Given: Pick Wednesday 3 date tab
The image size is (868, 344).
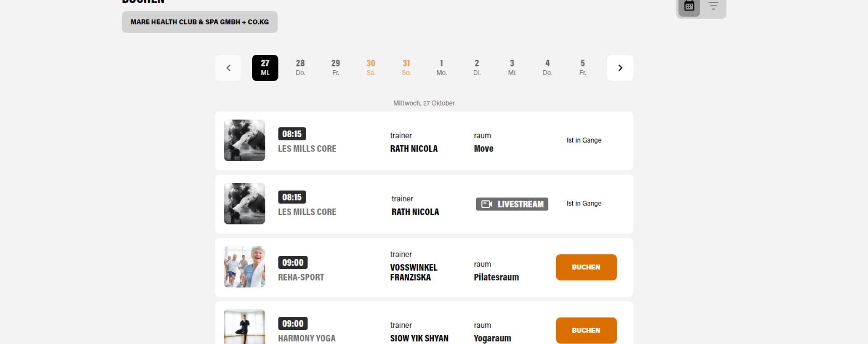Looking at the screenshot, I should 512,68.
